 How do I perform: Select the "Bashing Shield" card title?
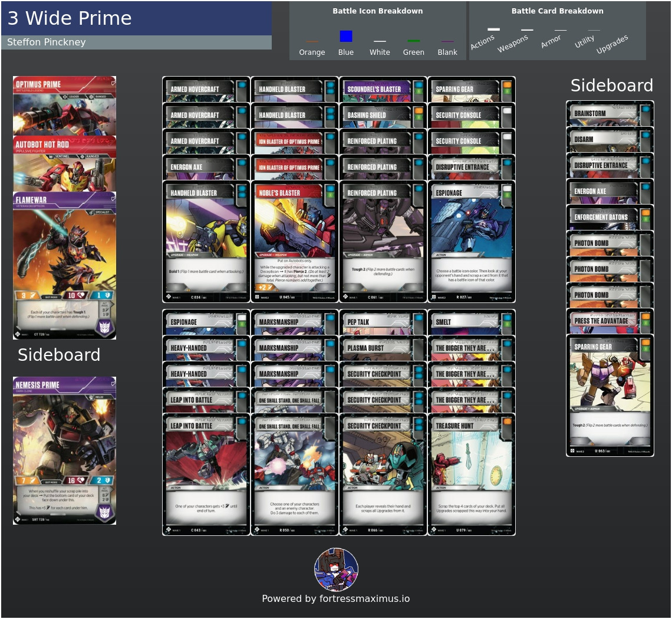367,116
